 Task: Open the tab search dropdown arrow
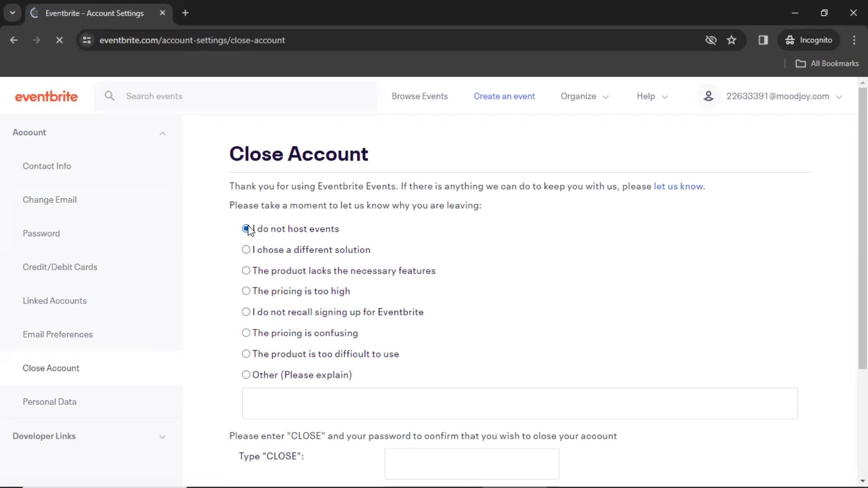point(13,13)
